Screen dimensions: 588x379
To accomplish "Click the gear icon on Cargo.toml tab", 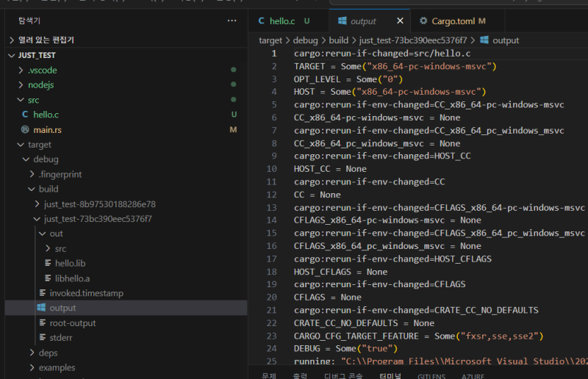I will [x=423, y=21].
